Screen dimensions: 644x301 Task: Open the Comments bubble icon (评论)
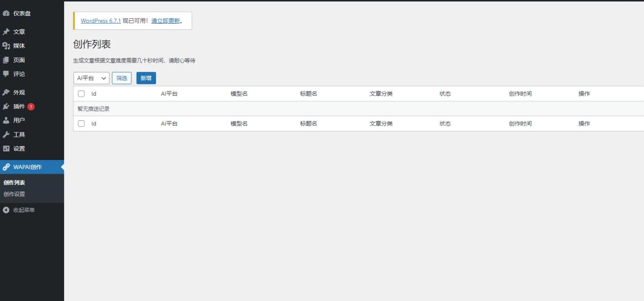pyautogui.click(x=6, y=74)
